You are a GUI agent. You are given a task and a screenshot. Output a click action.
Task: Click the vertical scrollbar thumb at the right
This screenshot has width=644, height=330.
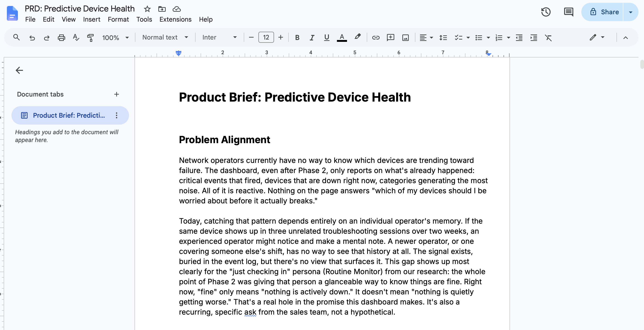click(642, 64)
